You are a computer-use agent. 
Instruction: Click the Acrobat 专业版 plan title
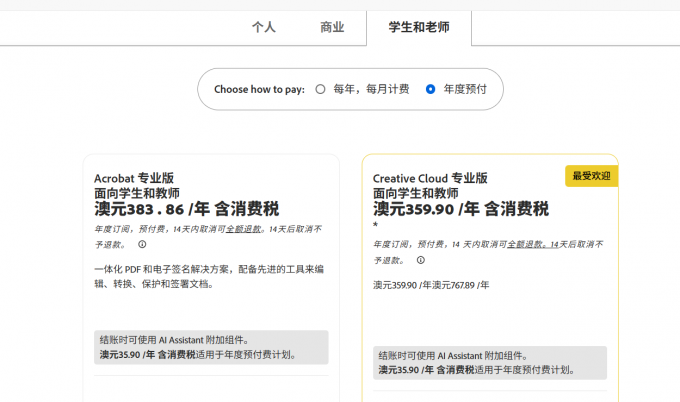[134, 178]
